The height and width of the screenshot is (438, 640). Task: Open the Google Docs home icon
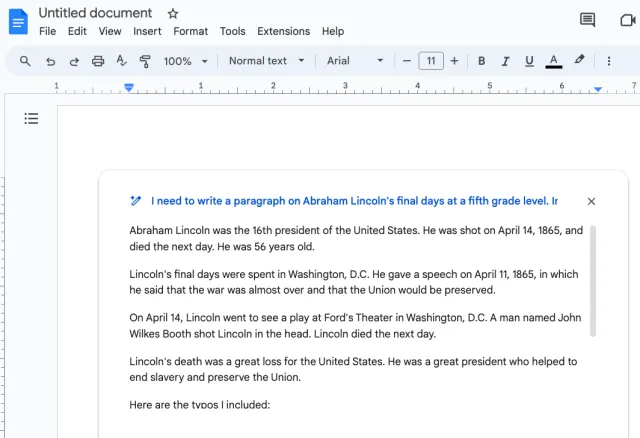point(18,22)
